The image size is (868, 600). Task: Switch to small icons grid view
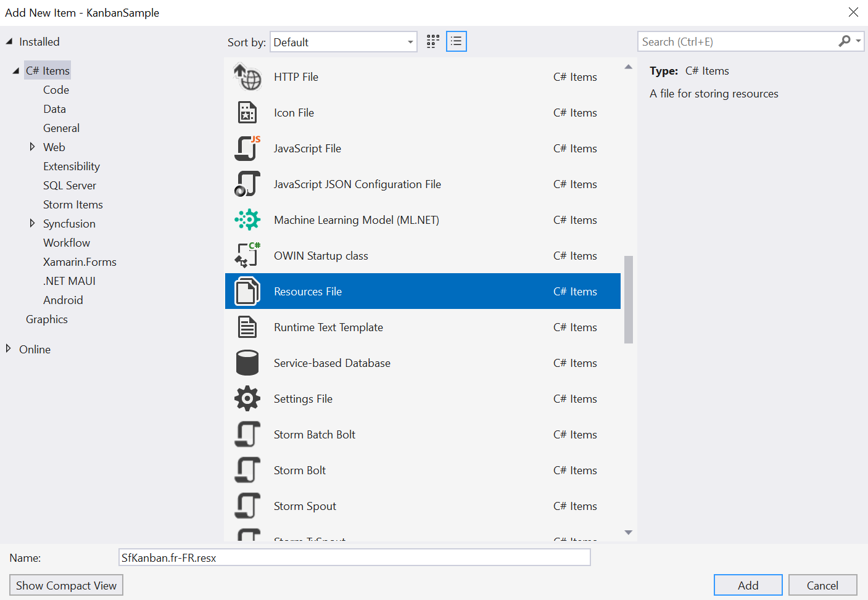(x=433, y=41)
